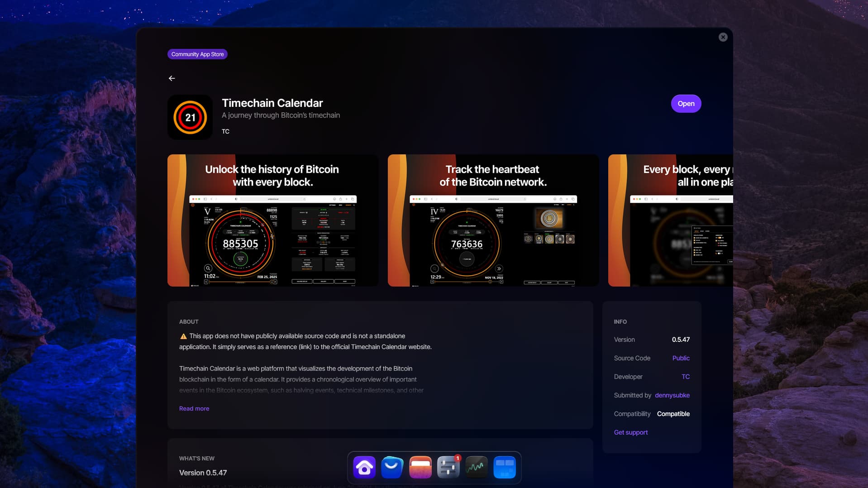Open Settings with notification badge in dock
Screen dimensions: 868x488
pyautogui.click(x=448, y=468)
